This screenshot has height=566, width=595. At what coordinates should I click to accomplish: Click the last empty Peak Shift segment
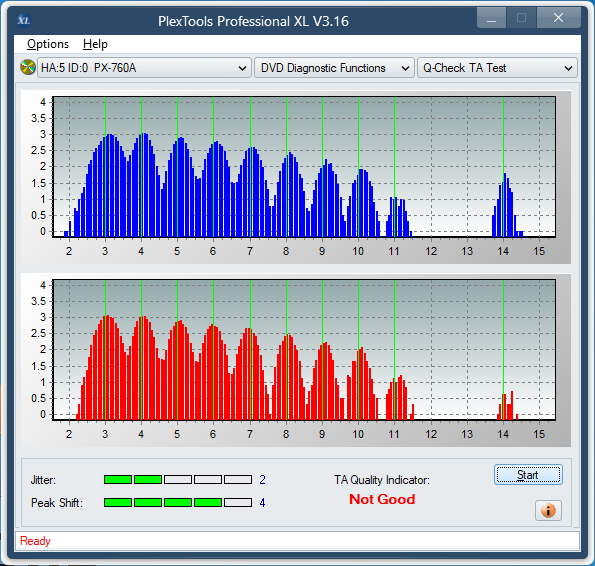click(x=238, y=503)
